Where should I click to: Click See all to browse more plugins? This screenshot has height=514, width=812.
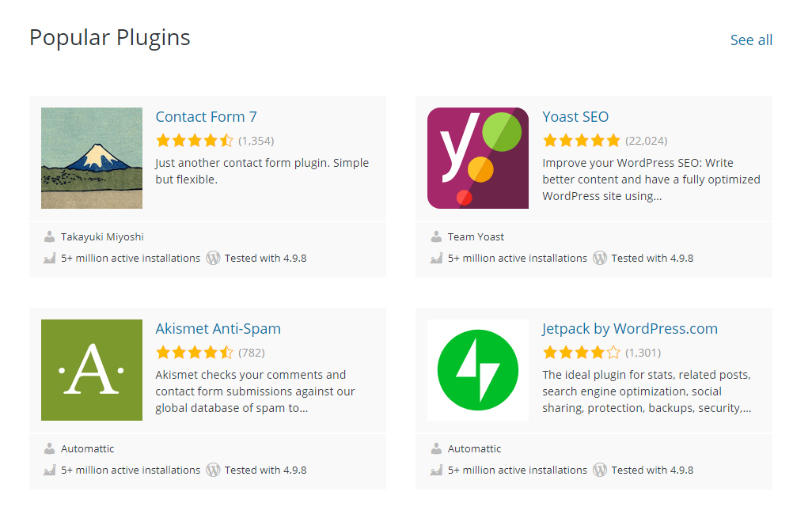(x=750, y=40)
